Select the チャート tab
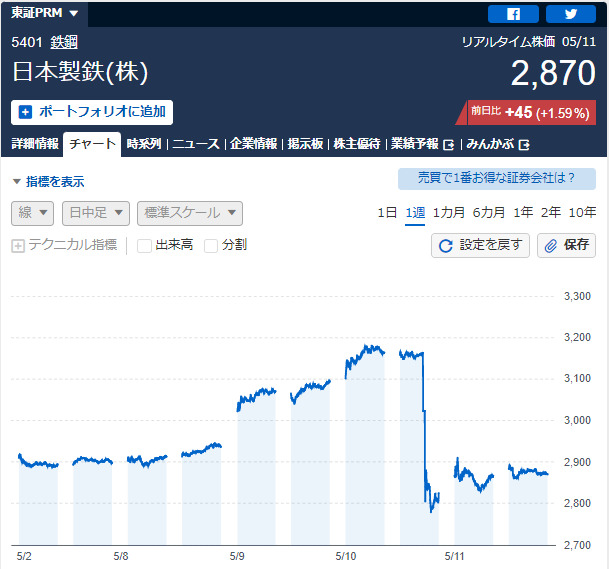Image resolution: width=609 pixels, height=569 pixels. pyautogui.click(x=92, y=144)
